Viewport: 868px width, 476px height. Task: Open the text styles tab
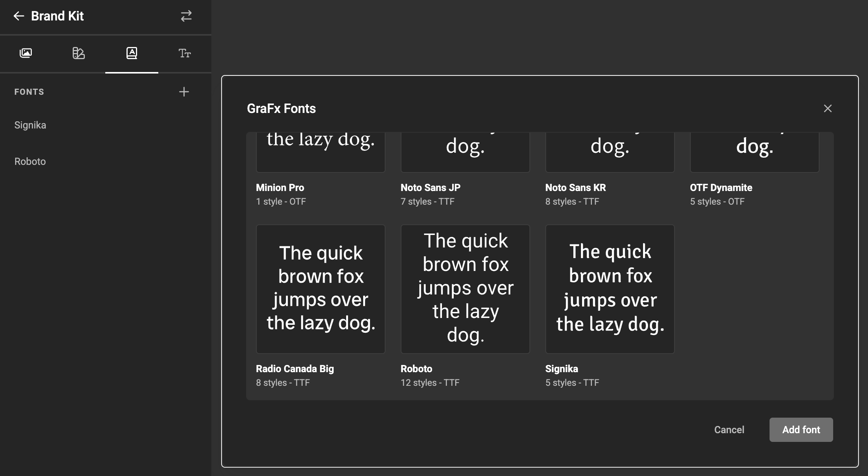184,53
